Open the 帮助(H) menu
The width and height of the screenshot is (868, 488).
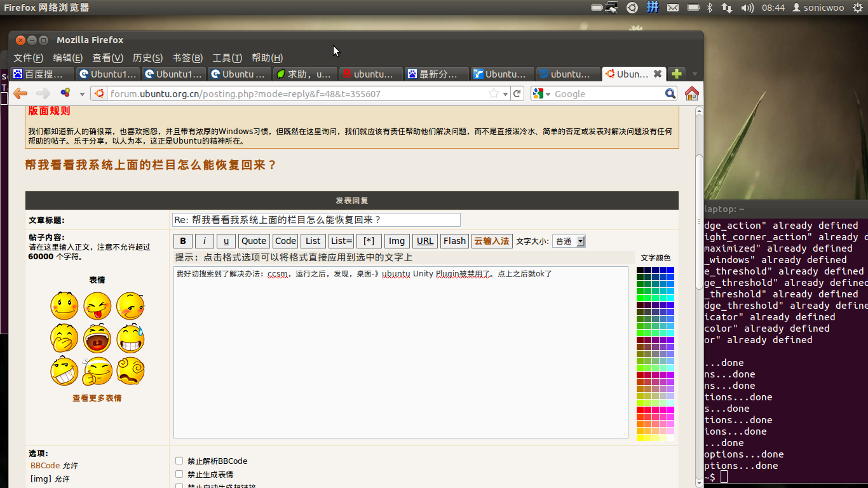[268, 58]
